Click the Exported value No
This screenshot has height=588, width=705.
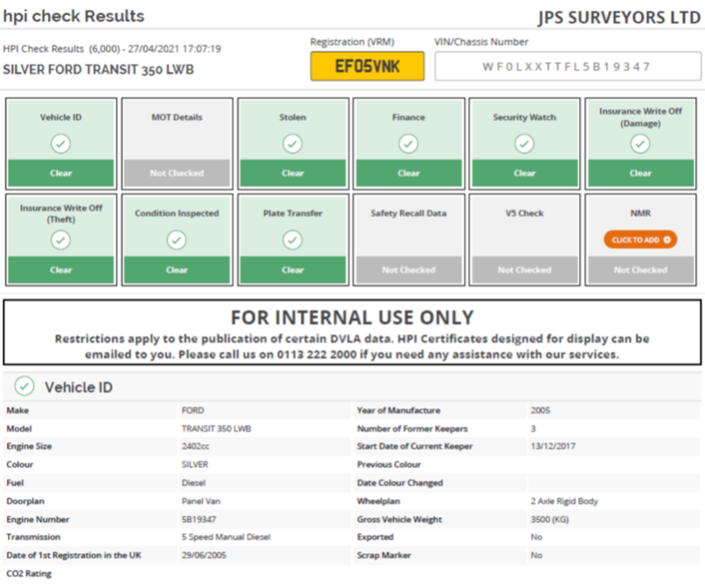coord(536,537)
